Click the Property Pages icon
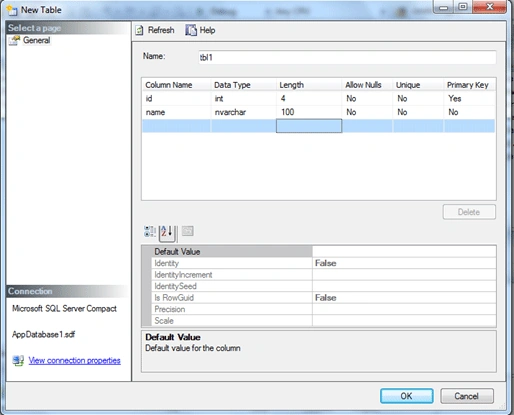This screenshot has height=415, width=514. [188, 231]
